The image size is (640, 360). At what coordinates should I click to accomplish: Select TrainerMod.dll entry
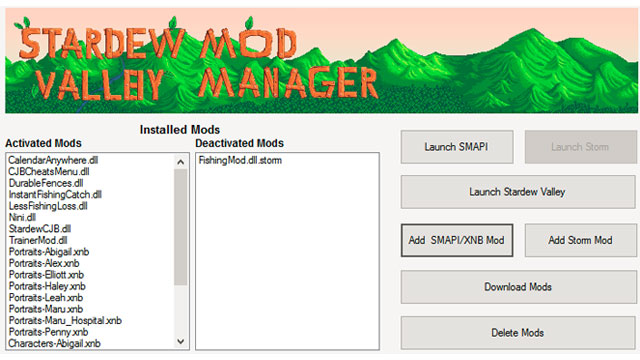pyautogui.click(x=38, y=240)
